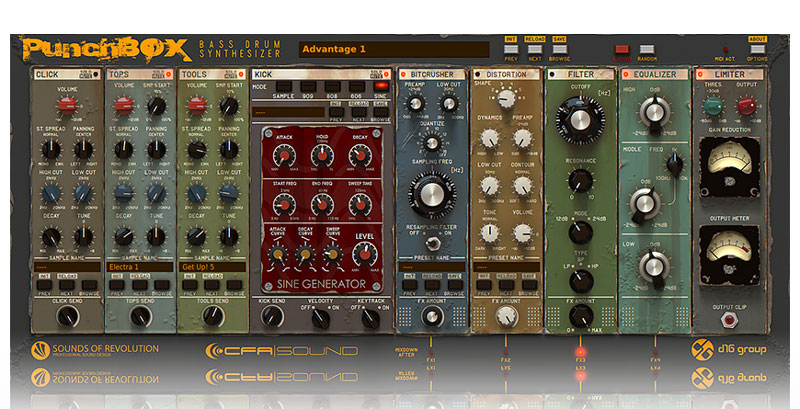The image size is (800, 409).
Task: Toggle the Bitcrusher module power LED
Action: pyautogui.click(x=402, y=74)
